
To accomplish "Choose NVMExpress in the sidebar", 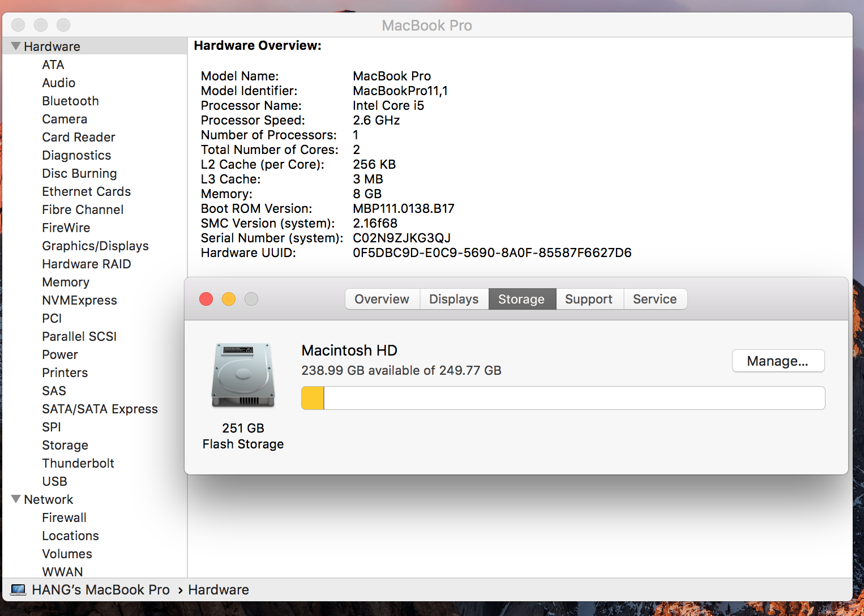I will coord(80,300).
